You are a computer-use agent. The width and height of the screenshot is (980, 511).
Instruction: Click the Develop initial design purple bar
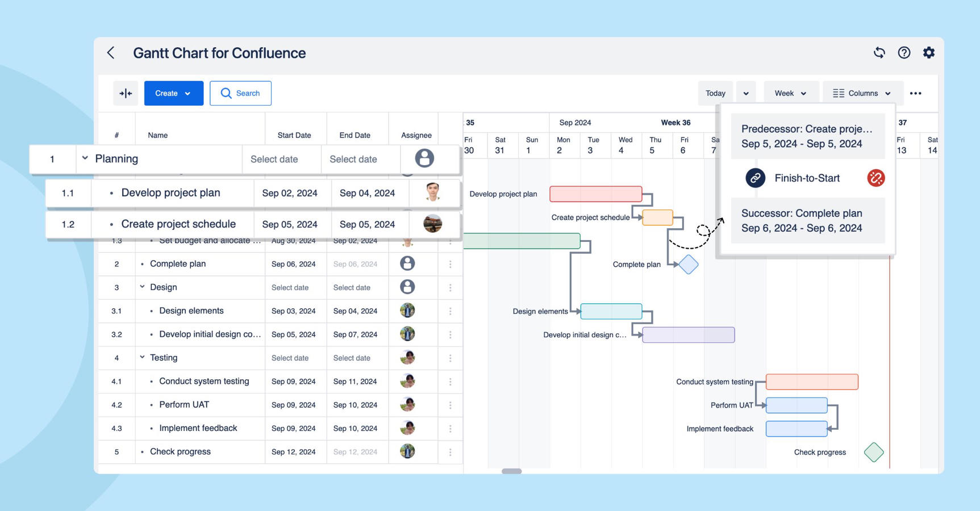pos(688,335)
